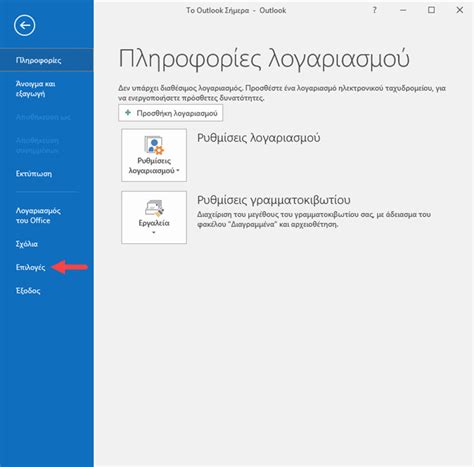
Task: Open the Ρυθμίσεις λογαριασμού dropdown button
Action: click(154, 155)
